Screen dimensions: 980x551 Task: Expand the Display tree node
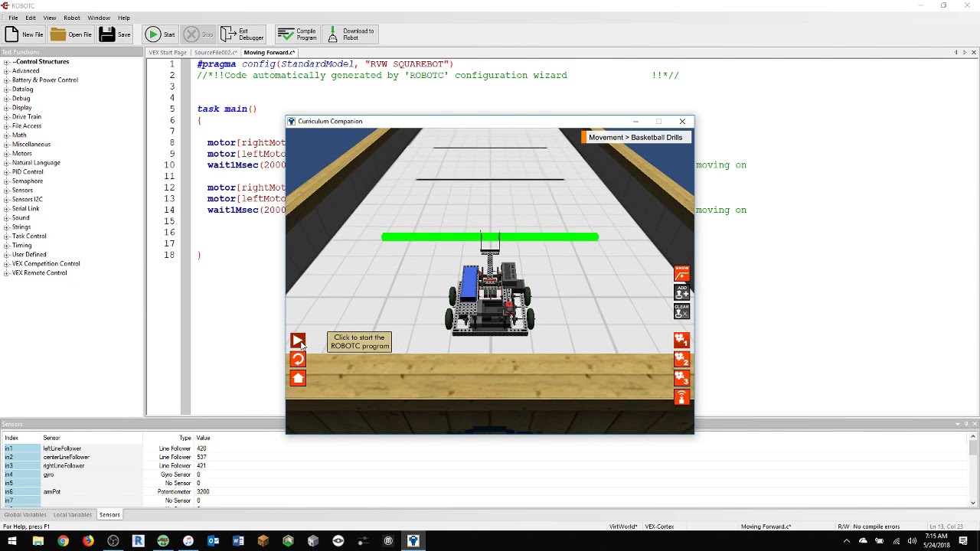click(6, 108)
